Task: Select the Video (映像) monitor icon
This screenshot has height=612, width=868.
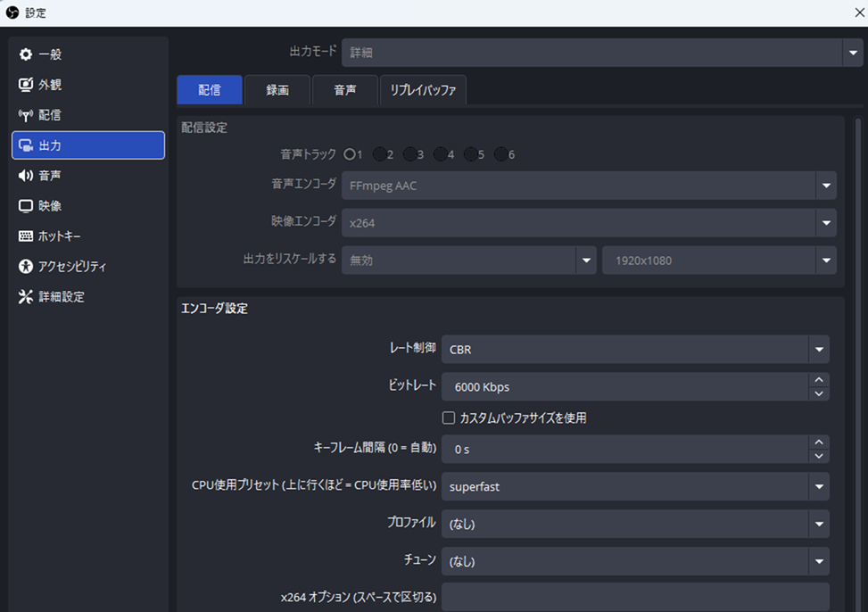Action: click(26, 206)
